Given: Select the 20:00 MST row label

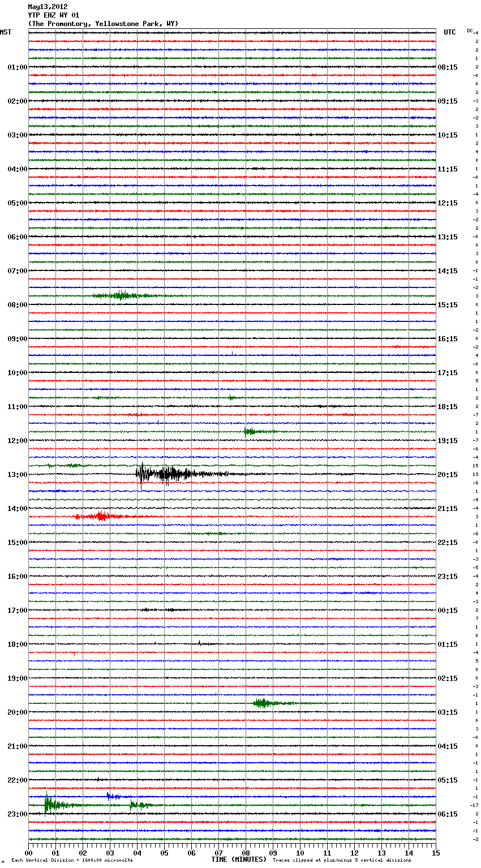Looking at the screenshot, I should (18, 712).
